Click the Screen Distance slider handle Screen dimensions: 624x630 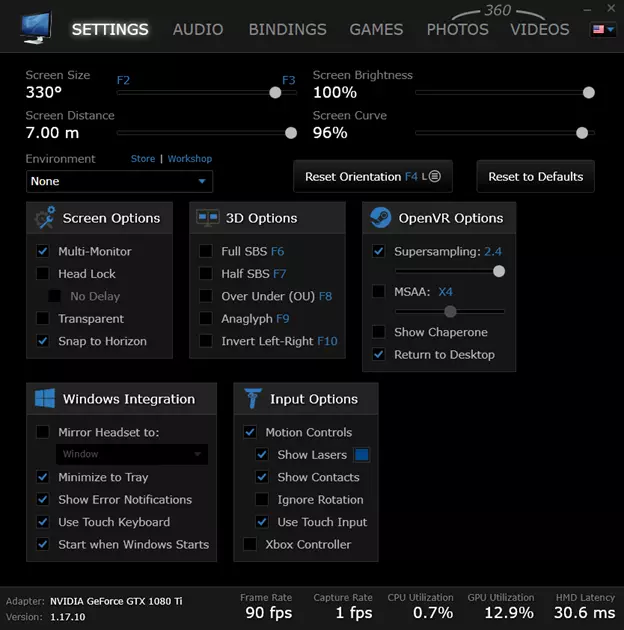click(291, 133)
